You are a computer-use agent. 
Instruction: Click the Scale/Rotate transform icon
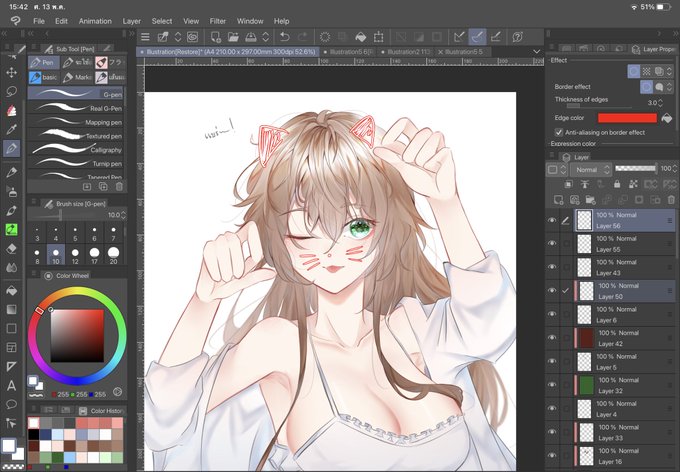click(x=379, y=37)
